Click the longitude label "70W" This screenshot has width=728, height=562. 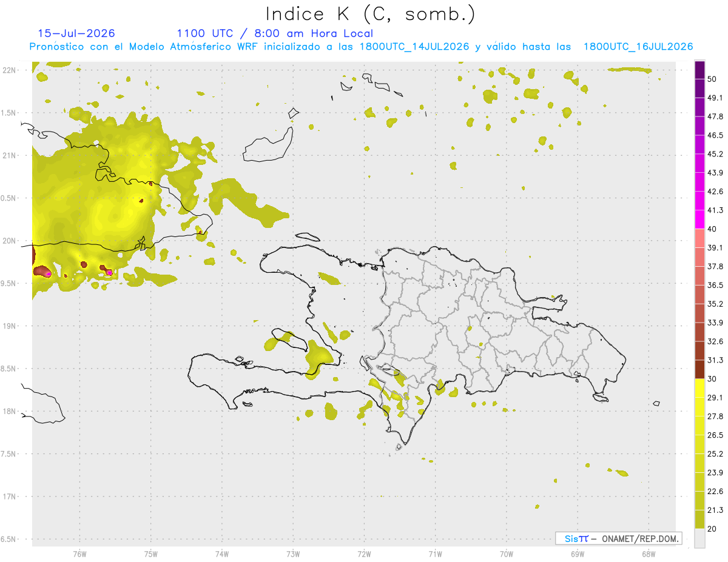[506, 554]
